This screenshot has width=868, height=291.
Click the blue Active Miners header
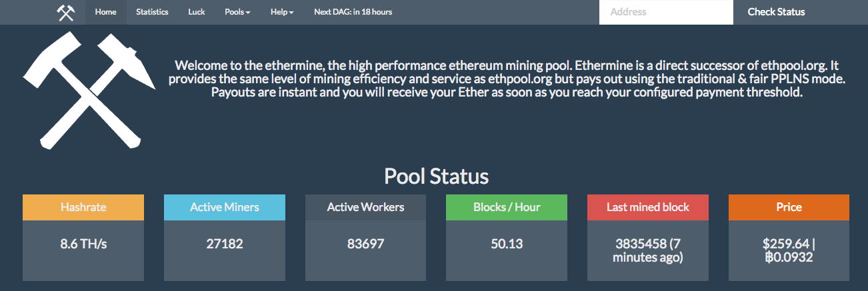[x=225, y=207]
